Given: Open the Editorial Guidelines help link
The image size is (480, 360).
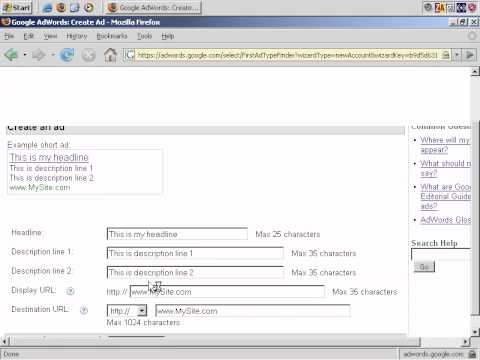Looking at the screenshot, I should click(x=446, y=196).
